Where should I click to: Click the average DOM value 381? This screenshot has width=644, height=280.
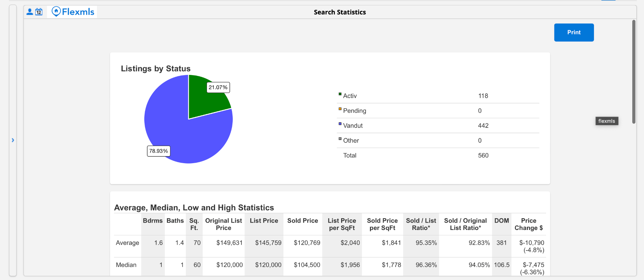[x=501, y=243]
